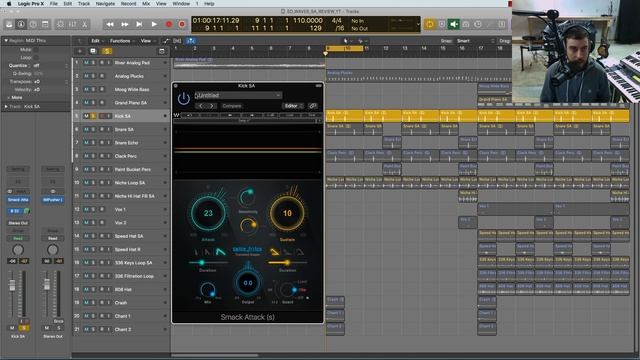Start playback with the Play button

[154, 24]
